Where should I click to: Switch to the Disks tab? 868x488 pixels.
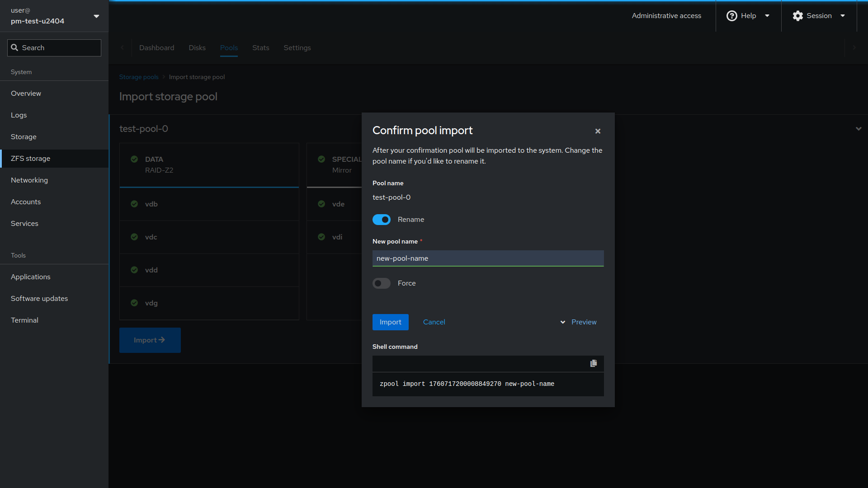coord(197,48)
